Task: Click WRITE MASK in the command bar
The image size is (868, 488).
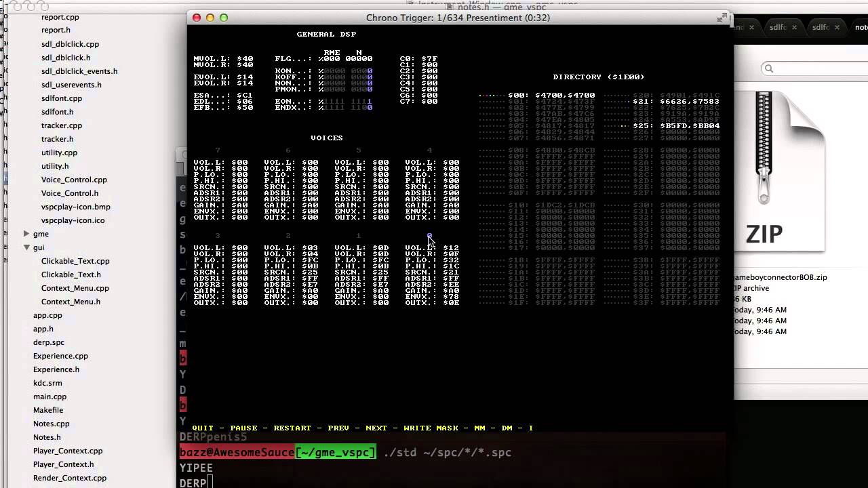Action: coord(431,428)
